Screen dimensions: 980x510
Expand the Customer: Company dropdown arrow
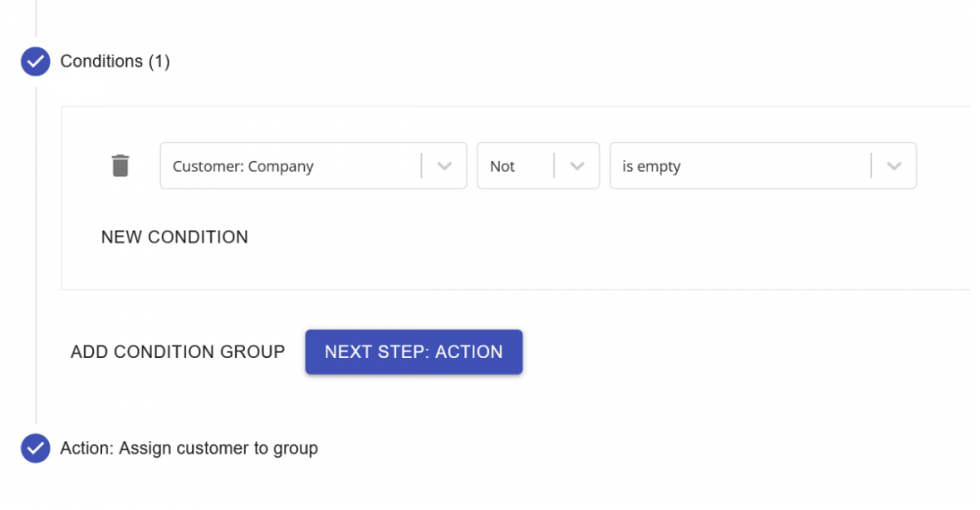[x=444, y=166]
